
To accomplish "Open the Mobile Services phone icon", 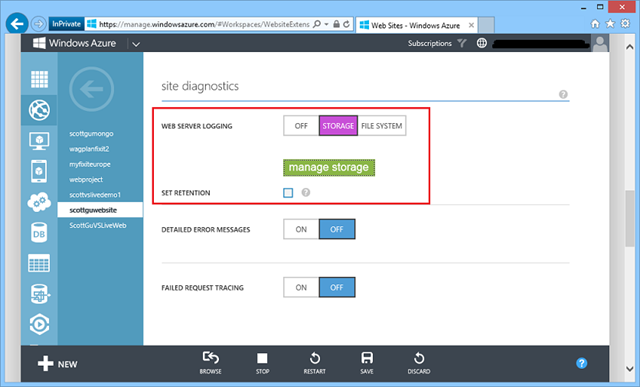I will pos(39,171).
